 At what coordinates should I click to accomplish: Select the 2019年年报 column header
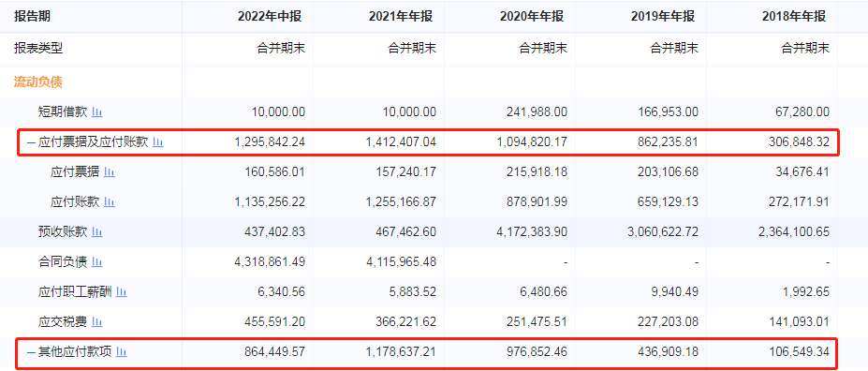pos(663,17)
